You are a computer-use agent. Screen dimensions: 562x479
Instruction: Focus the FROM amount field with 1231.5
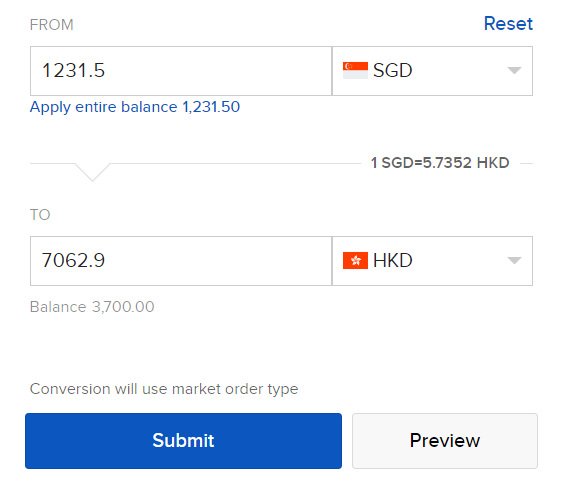pos(181,71)
